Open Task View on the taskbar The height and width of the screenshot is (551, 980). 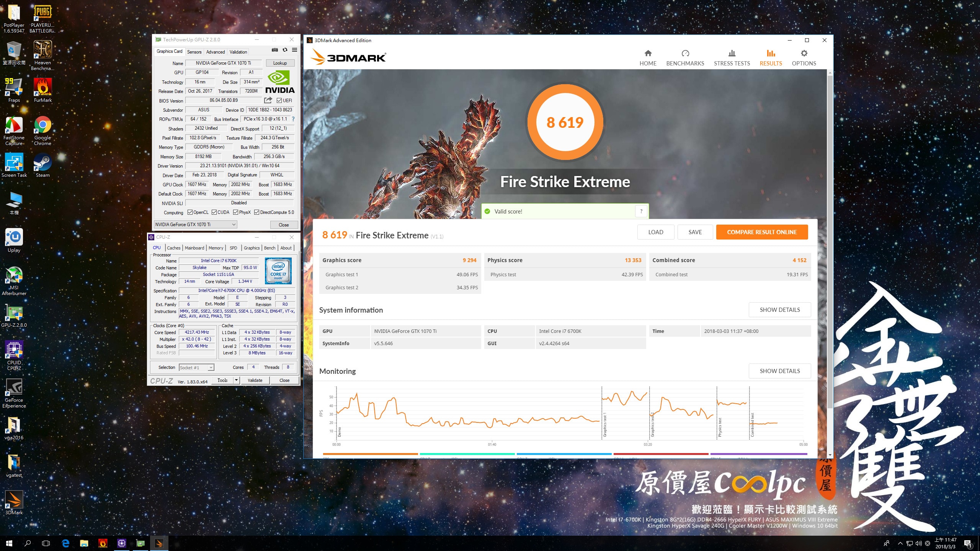pos(46,543)
